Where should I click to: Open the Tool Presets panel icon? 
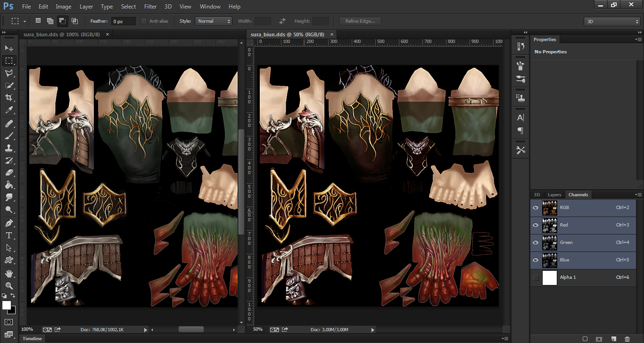[520, 150]
